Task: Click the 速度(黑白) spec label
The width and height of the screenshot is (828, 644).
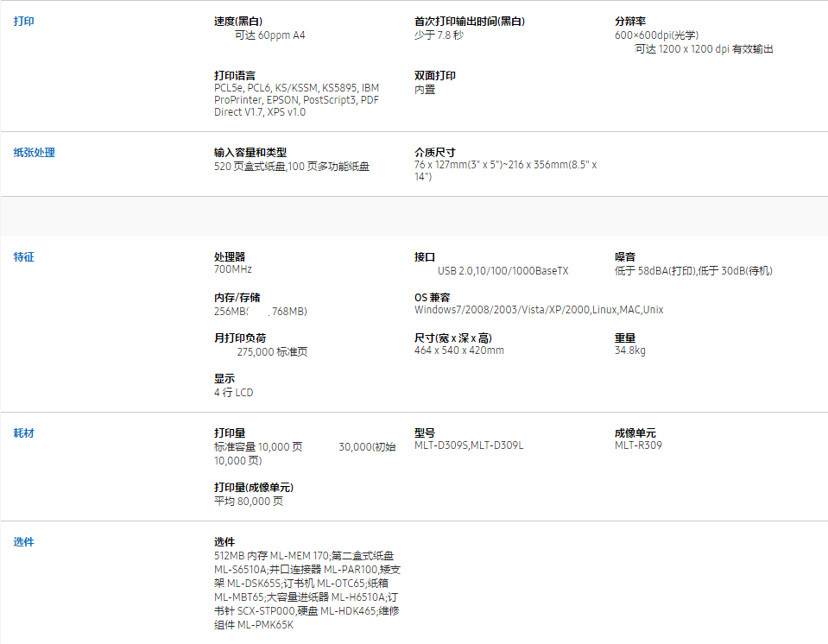Action: (x=238, y=22)
